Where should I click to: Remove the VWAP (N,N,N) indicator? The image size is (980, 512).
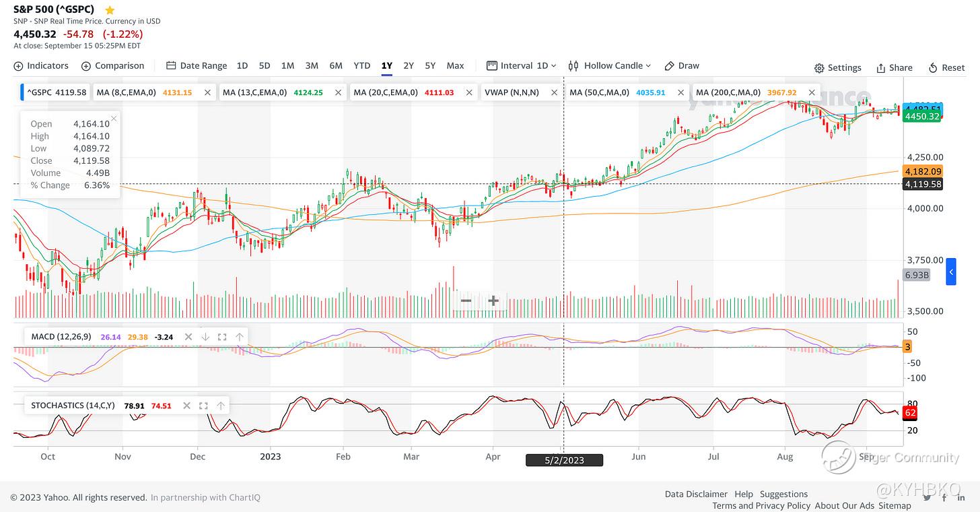[555, 92]
